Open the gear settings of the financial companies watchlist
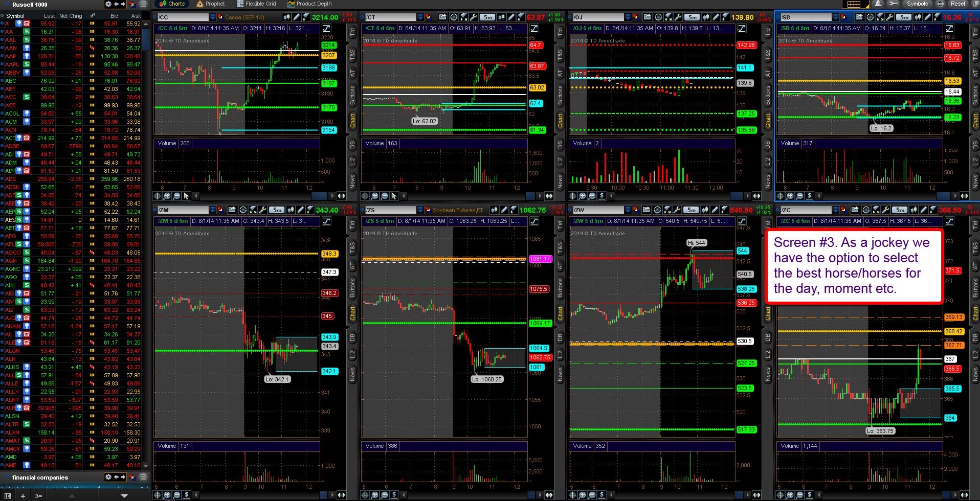The width and height of the screenshot is (980, 501). 108,477
